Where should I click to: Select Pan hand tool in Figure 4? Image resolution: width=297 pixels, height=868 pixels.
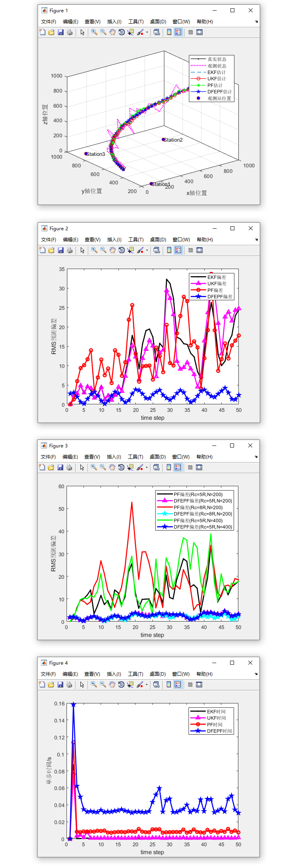pos(112,684)
